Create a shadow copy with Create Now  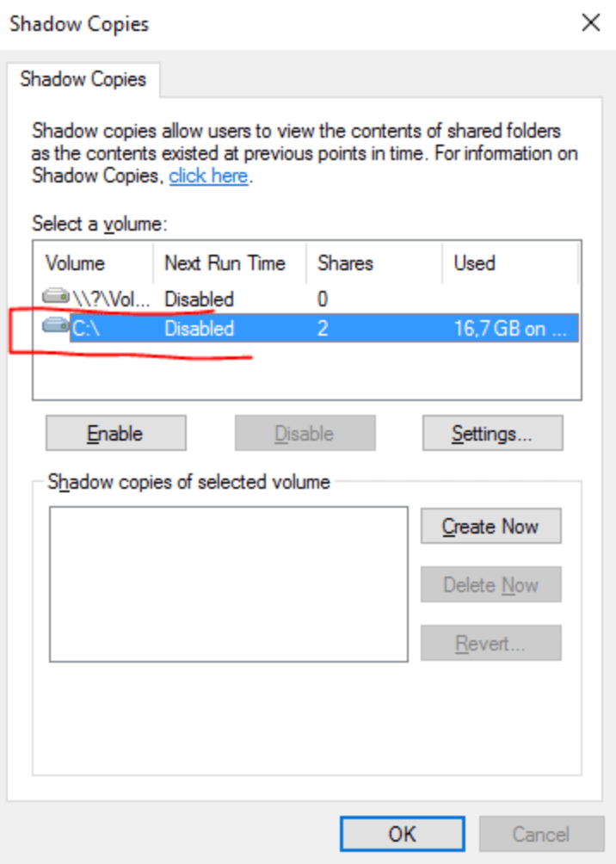490,527
